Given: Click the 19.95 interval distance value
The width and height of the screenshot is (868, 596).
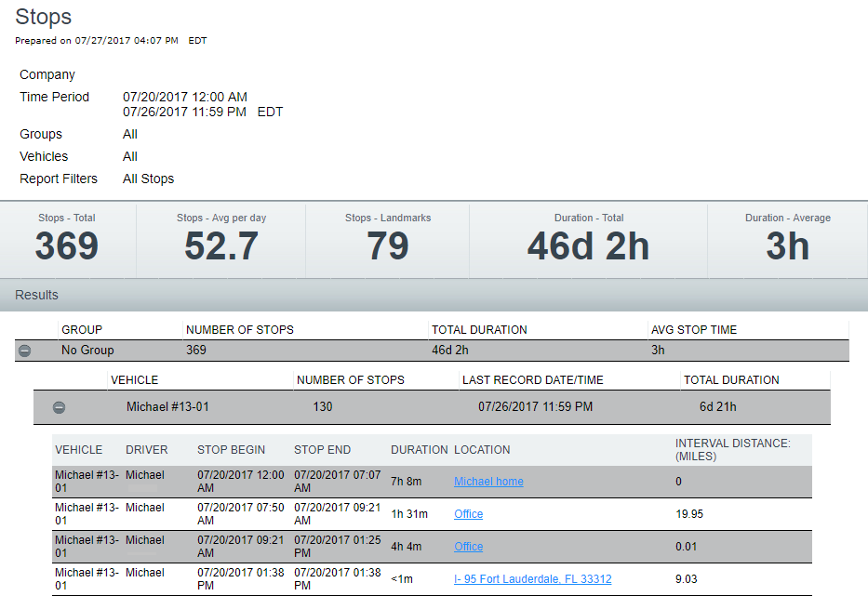Looking at the screenshot, I should click(x=689, y=514).
